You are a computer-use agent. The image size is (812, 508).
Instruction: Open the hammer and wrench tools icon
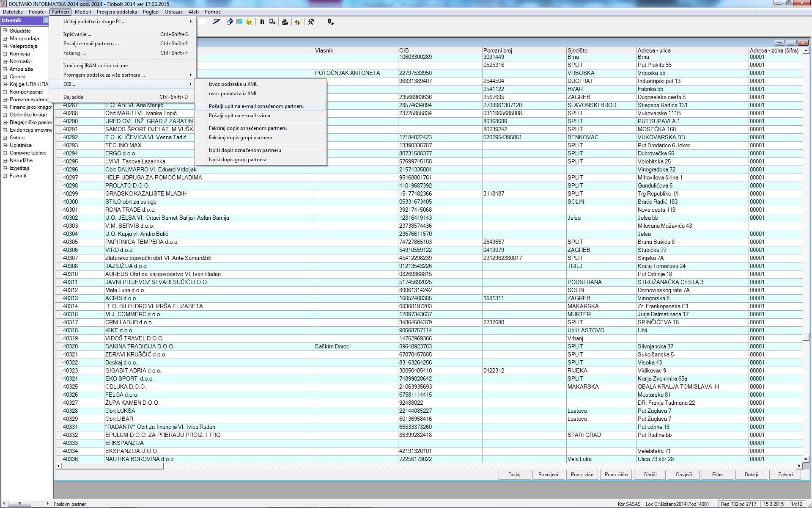tap(311, 22)
